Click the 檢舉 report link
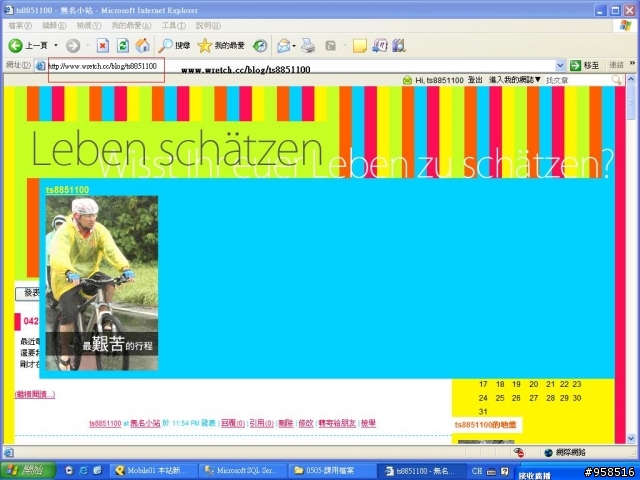 pos(368,423)
